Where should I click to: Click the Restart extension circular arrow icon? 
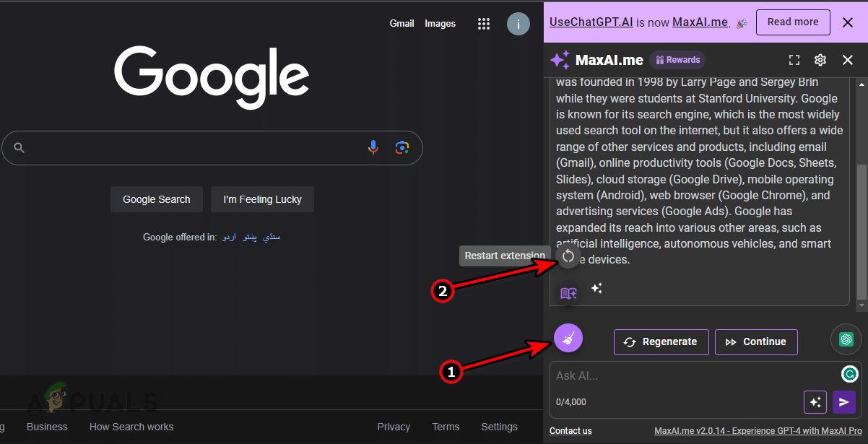click(568, 256)
